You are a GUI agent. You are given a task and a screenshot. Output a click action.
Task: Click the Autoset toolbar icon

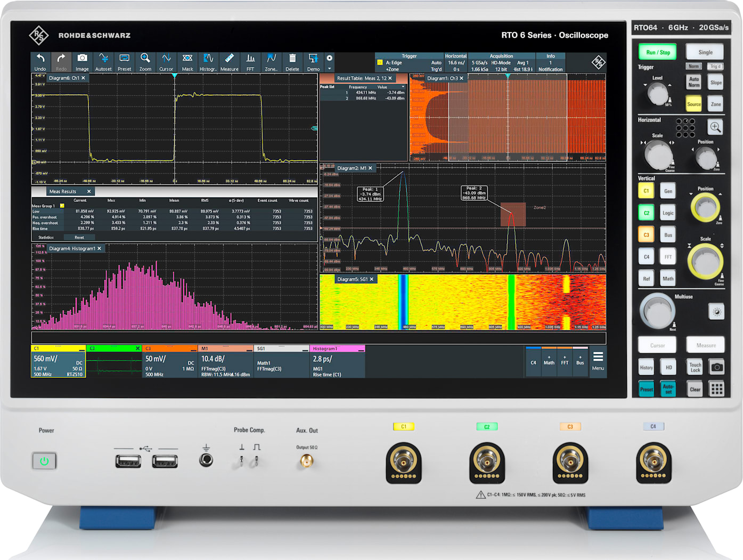coord(103,61)
